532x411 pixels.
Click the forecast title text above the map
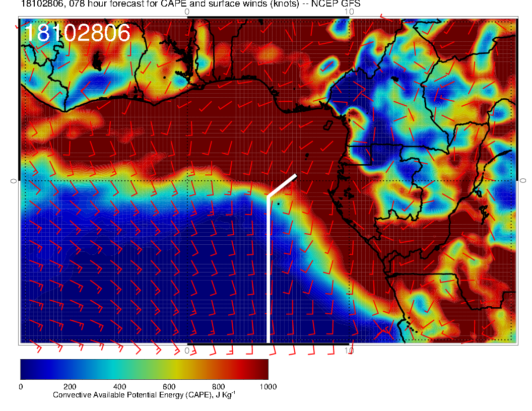click(190, 4)
